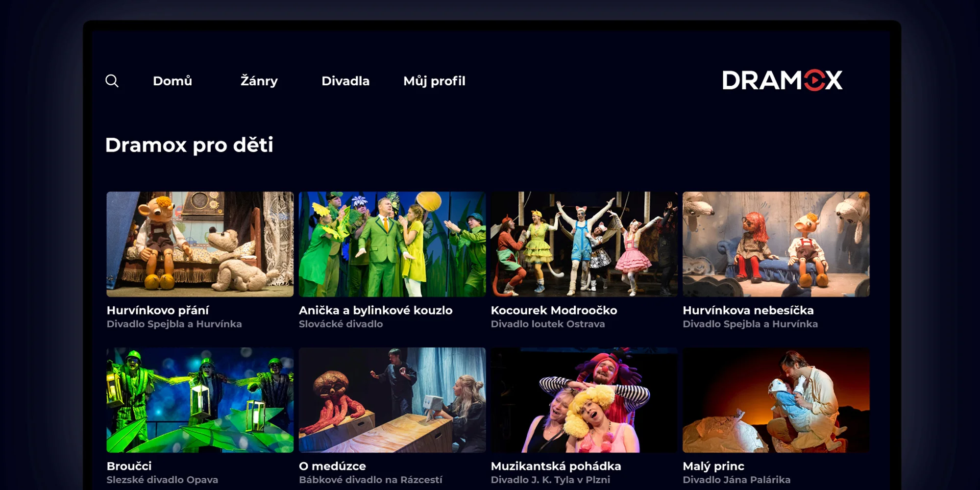The image size is (980, 490).
Task: Click the Slovácké divadlo theatre name
Action: 341,324
